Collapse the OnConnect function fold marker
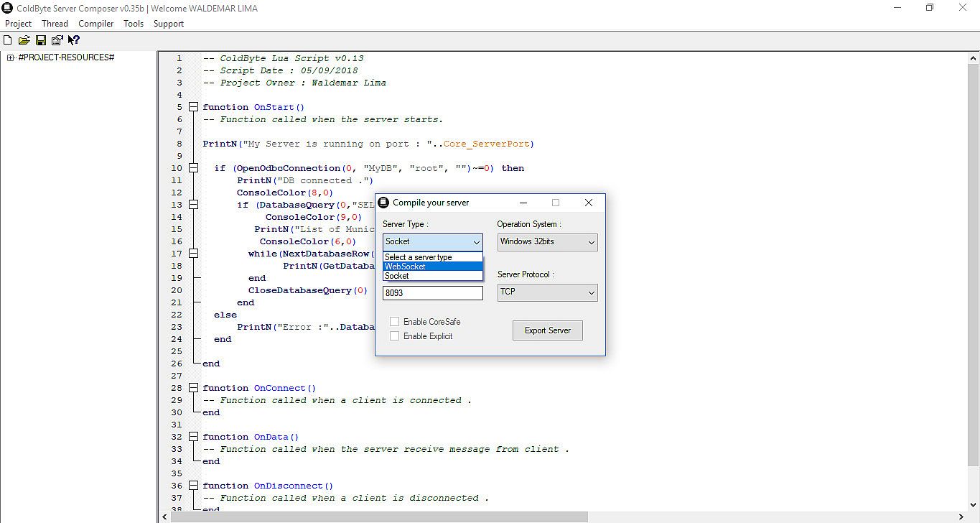 [193, 388]
